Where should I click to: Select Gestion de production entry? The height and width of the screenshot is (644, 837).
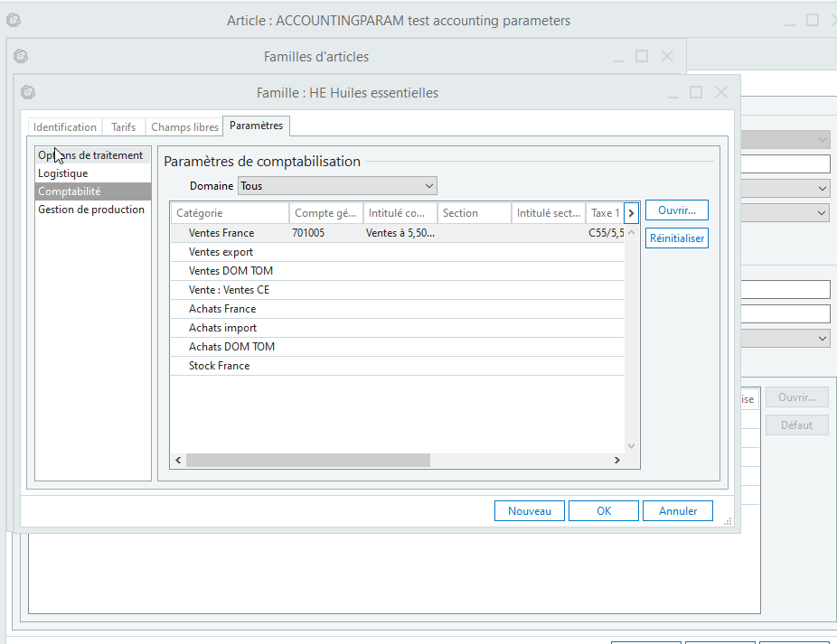(93, 210)
